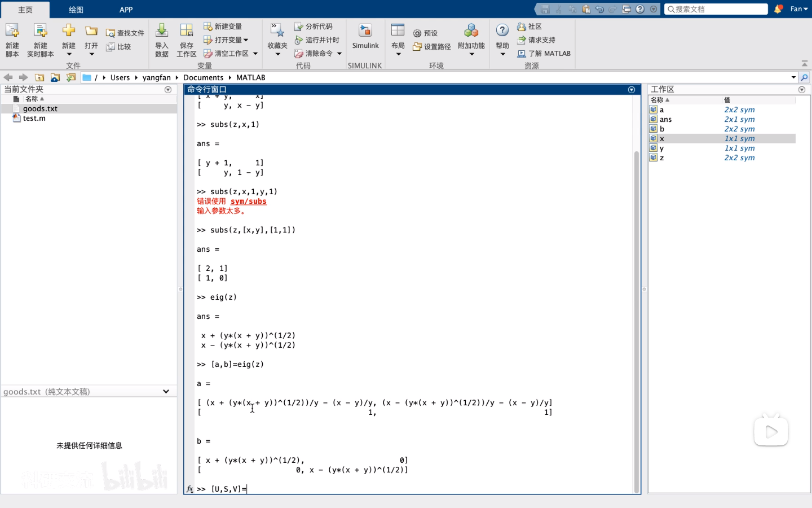Open 预设 preferences
Image resolution: width=812 pixels, height=508 pixels.
(425, 33)
